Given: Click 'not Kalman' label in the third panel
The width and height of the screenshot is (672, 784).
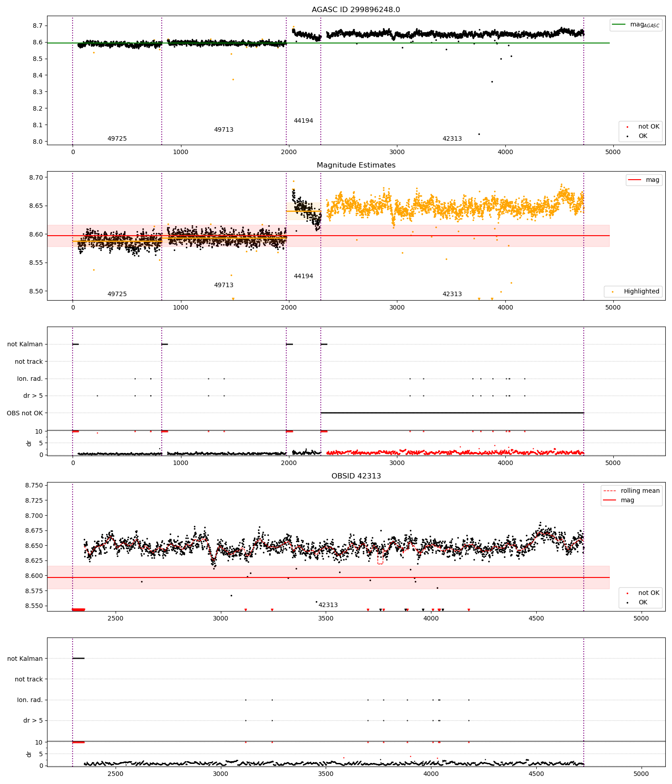Looking at the screenshot, I should pos(25,345).
